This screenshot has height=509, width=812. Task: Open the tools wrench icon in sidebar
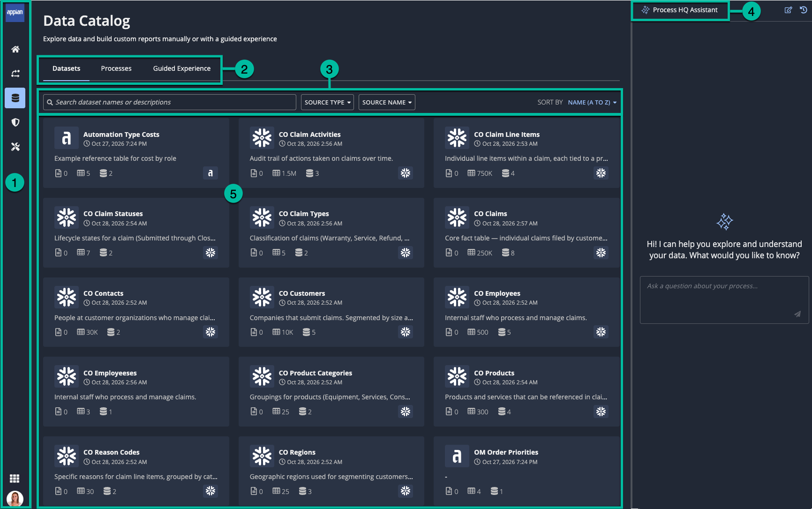click(15, 147)
